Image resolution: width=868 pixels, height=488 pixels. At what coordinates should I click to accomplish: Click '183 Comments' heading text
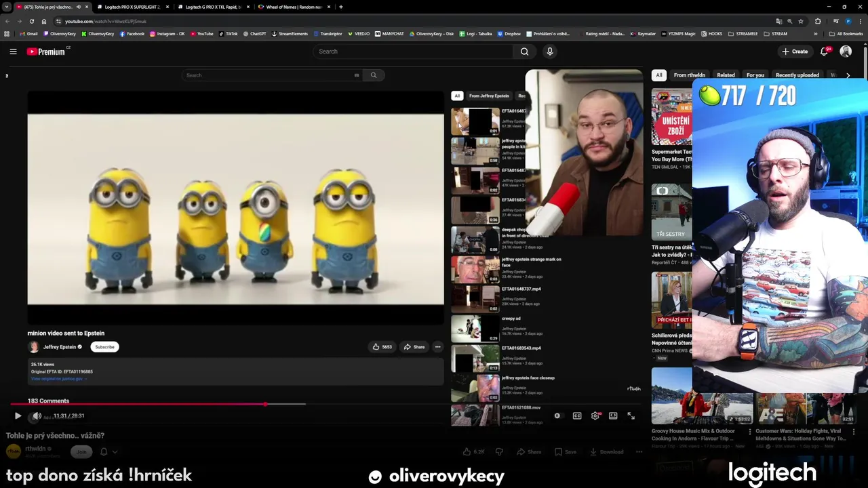(48, 401)
